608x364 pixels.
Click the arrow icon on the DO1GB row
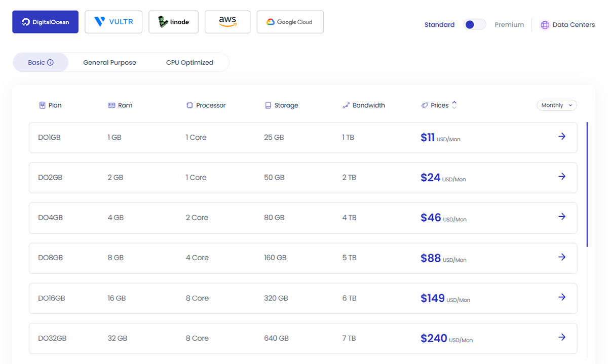coord(562,136)
